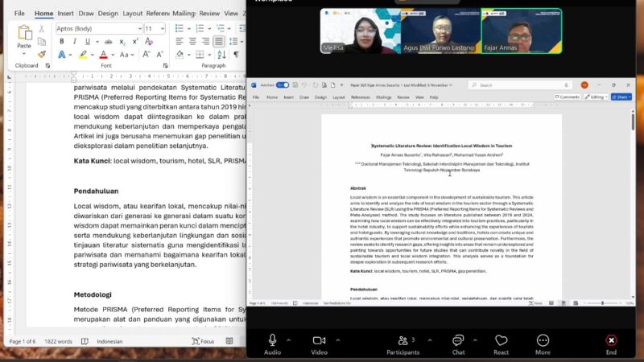This screenshot has height=362, width=644.
Task: Expand the font size 11 dropdown
Action: tap(161, 28)
